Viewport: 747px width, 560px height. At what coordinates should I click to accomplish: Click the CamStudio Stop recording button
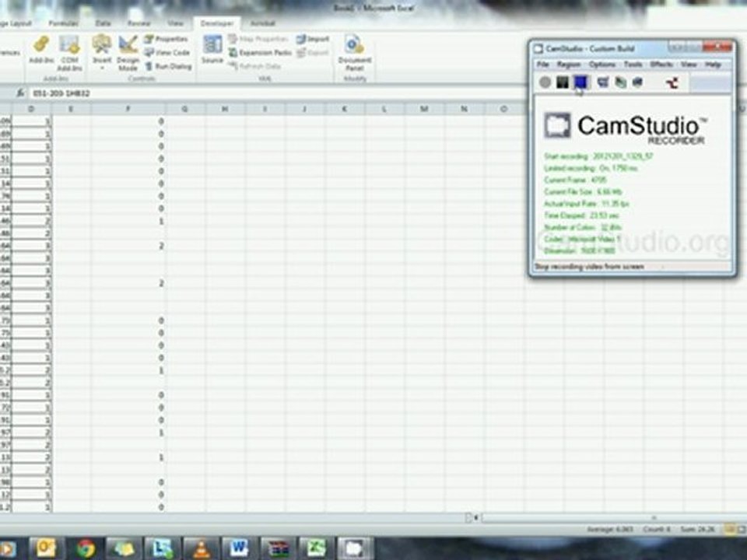(x=580, y=82)
